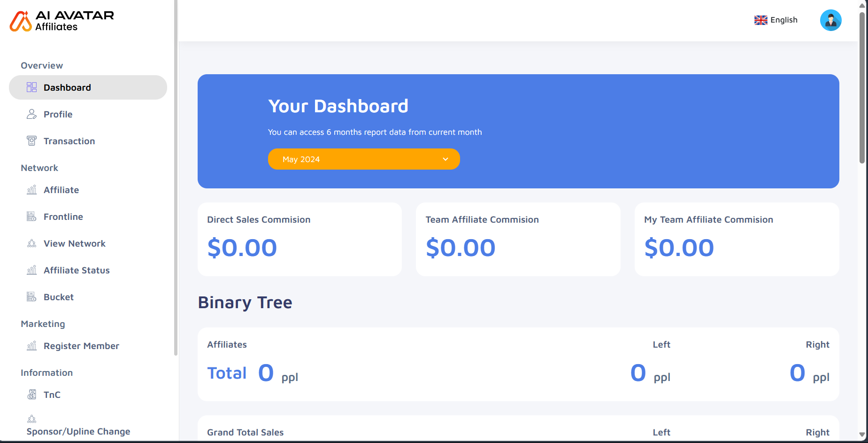The height and width of the screenshot is (443, 868).
Task: Click the sidebar vertical scrollbar
Action: click(x=176, y=178)
